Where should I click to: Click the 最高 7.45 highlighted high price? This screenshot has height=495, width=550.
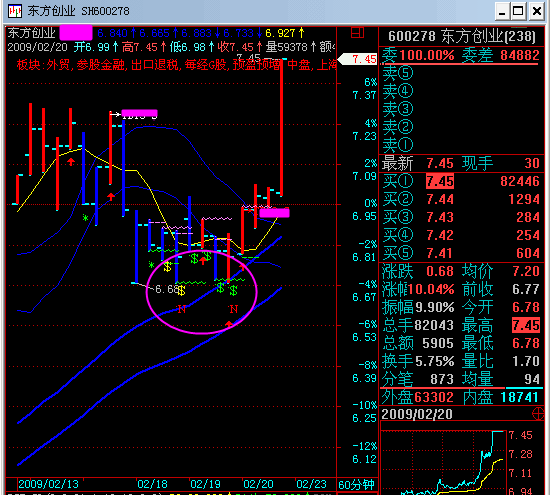coord(525,326)
